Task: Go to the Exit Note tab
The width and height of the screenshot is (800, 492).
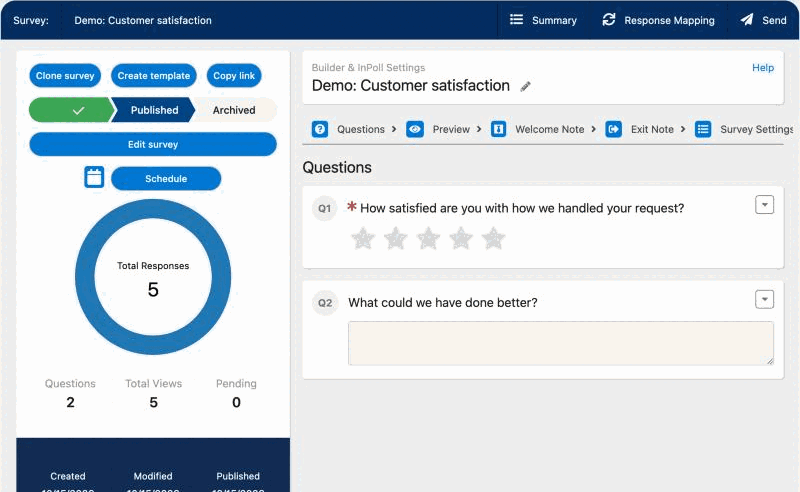Action: click(x=652, y=129)
